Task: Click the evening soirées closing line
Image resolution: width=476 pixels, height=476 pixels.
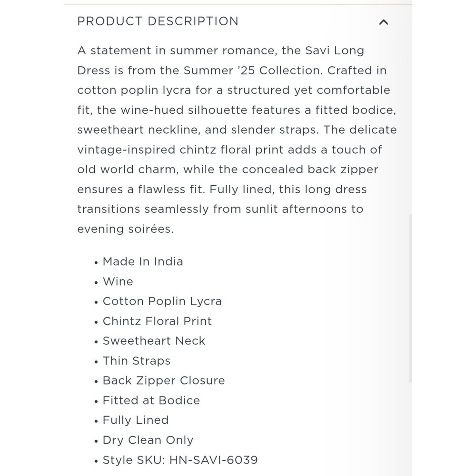Action: click(x=125, y=229)
